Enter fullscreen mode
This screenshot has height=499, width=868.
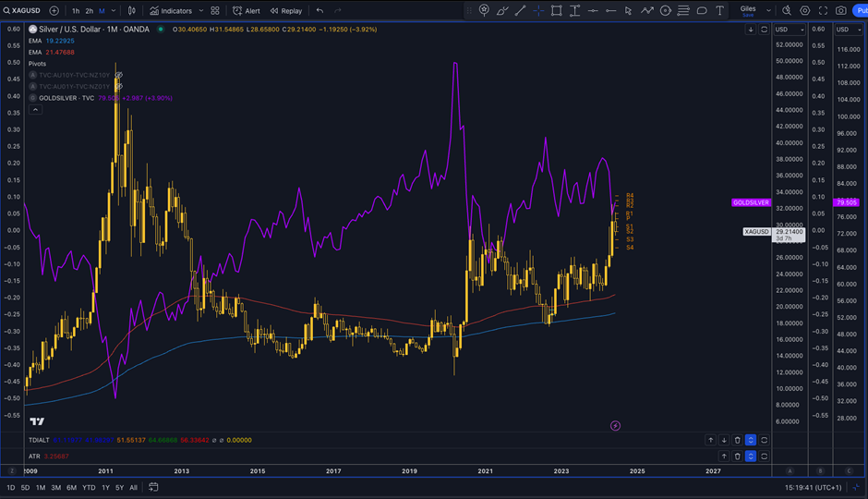point(823,11)
